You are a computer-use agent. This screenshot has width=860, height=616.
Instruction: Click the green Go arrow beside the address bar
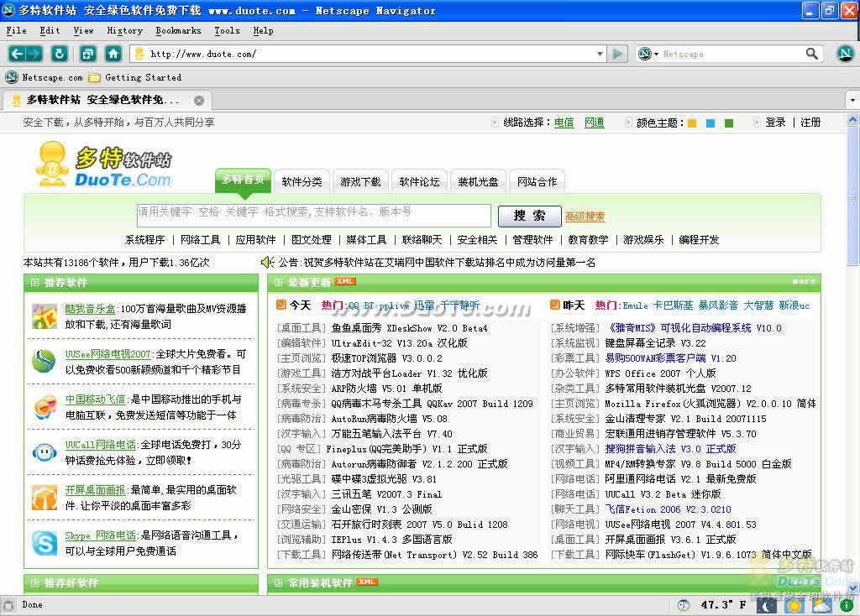617,54
